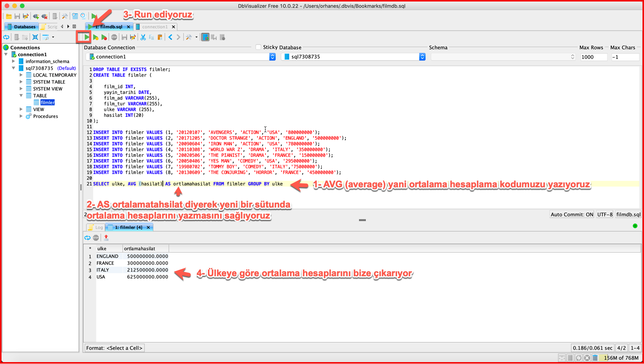Click the connect database plug icon
644x364 pixels.
point(36,16)
